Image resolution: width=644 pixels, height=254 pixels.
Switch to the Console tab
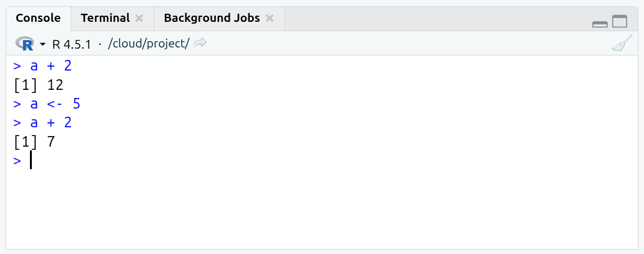pos(38,18)
